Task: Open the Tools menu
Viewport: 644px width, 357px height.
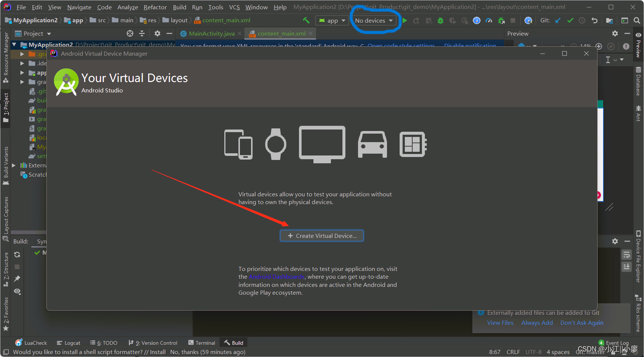Action: pyautogui.click(x=215, y=7)
